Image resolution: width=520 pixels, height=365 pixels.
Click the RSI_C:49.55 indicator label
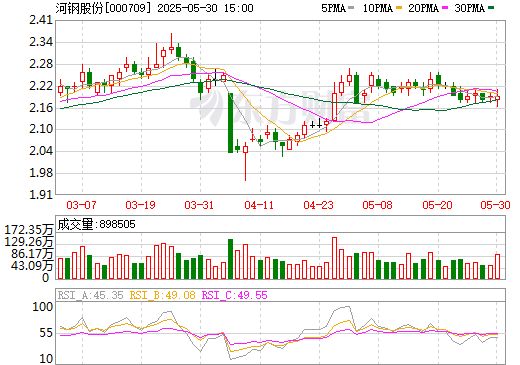tap(235, 295)
